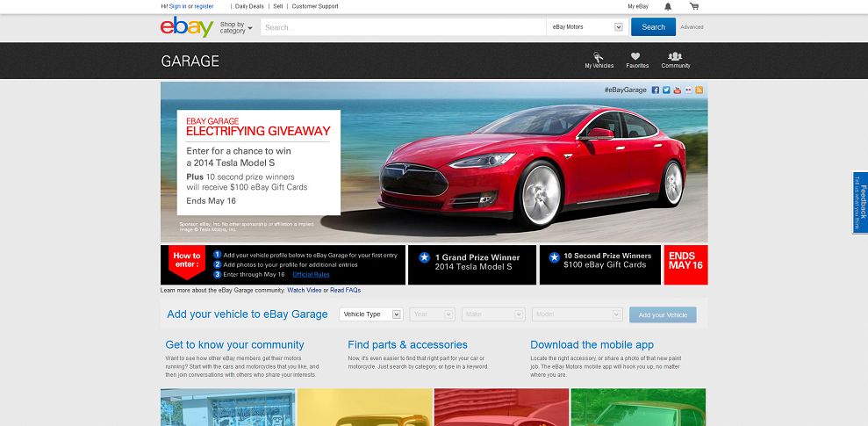Click the Daily Deals menu link
The width and height of the screenshot is (868, 426).
click(249, 7)
